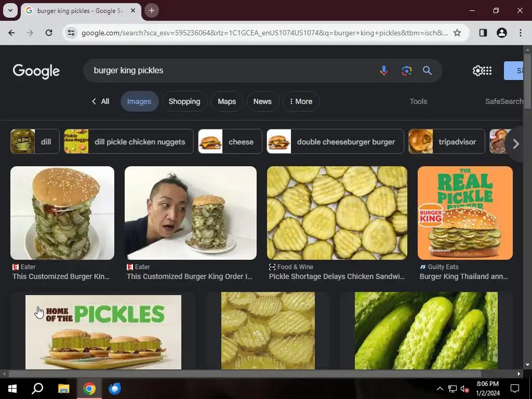Open the Windows Start menu
532x399 pixels.
12,389
